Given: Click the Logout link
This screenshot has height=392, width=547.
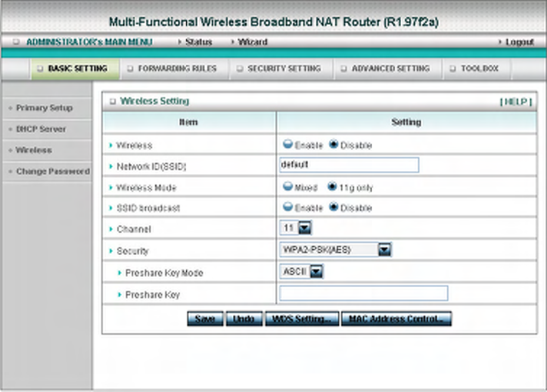Looking at the screenshot, I should point(520,42).
